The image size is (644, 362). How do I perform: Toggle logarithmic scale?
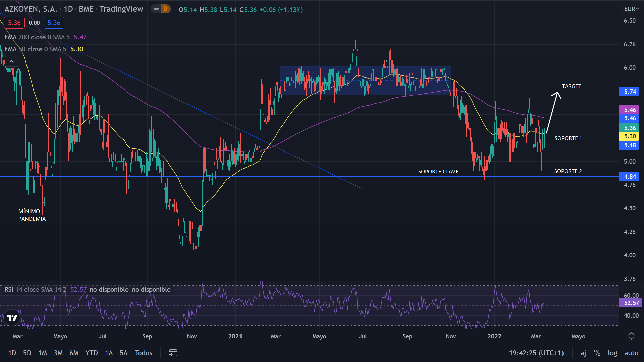[x=612, y=353]
